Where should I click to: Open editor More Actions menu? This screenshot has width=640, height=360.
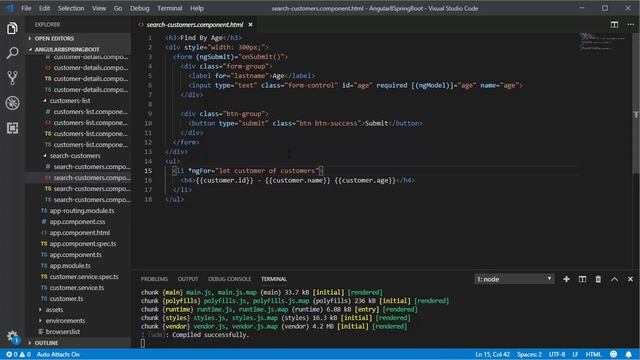tap(631, 24)
